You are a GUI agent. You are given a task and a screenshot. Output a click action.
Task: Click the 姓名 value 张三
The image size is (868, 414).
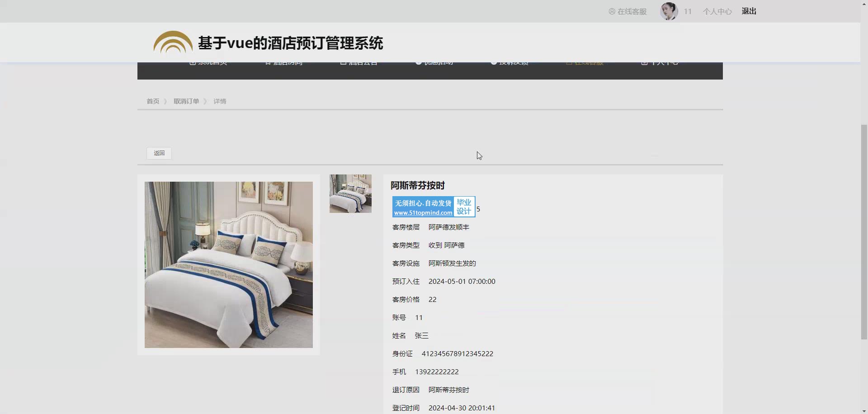pyautogui.click(x=421, y=336)
